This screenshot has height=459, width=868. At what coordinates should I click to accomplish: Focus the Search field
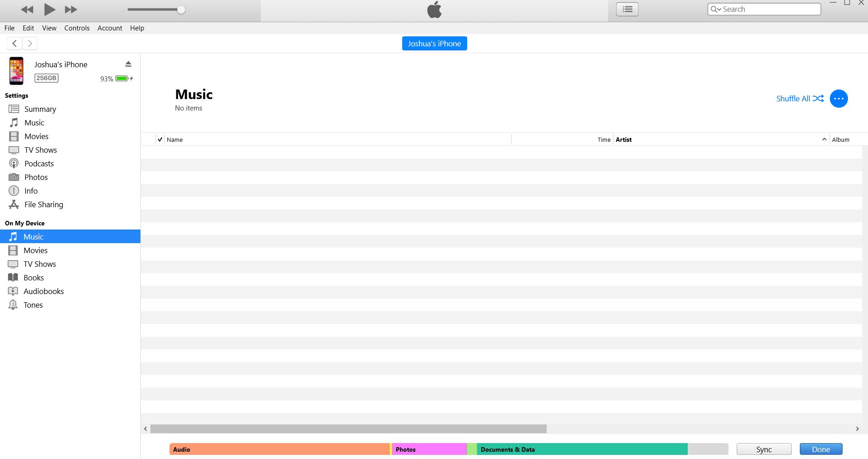[764, 9]
